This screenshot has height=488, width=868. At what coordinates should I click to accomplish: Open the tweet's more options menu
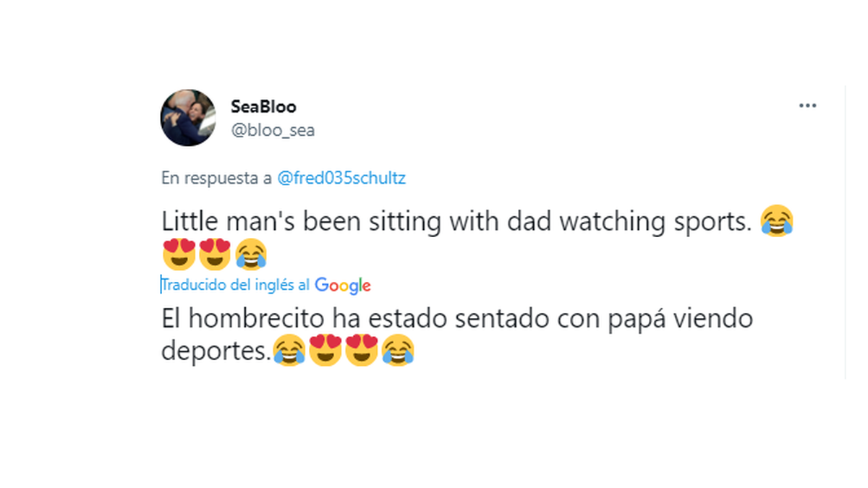pyautogui.click(x=807, y=106)
